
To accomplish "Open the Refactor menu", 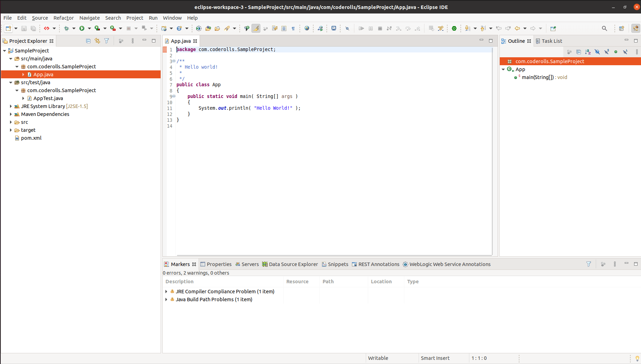I will click(x=64, y=18).
